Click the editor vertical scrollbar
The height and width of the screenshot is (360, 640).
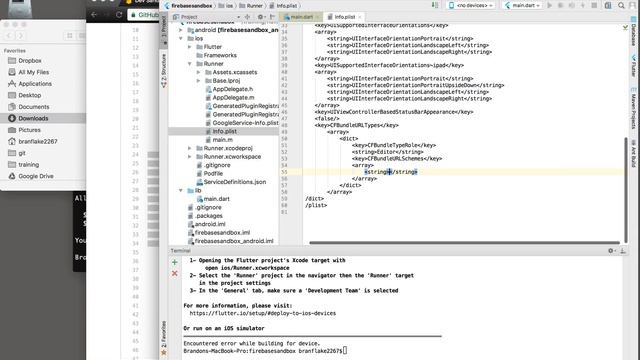click(626, 190)
